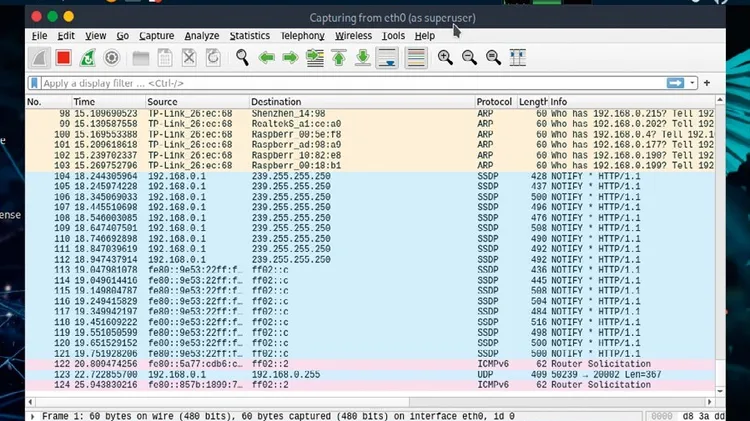Reset text zoom to normal size

click(x=494, y=58)
